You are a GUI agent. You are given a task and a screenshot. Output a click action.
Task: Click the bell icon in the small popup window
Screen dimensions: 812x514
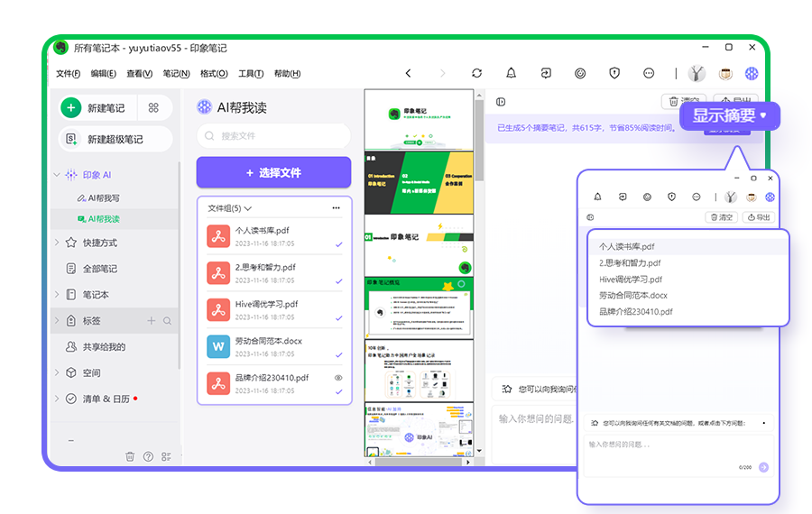pos(597,197)
